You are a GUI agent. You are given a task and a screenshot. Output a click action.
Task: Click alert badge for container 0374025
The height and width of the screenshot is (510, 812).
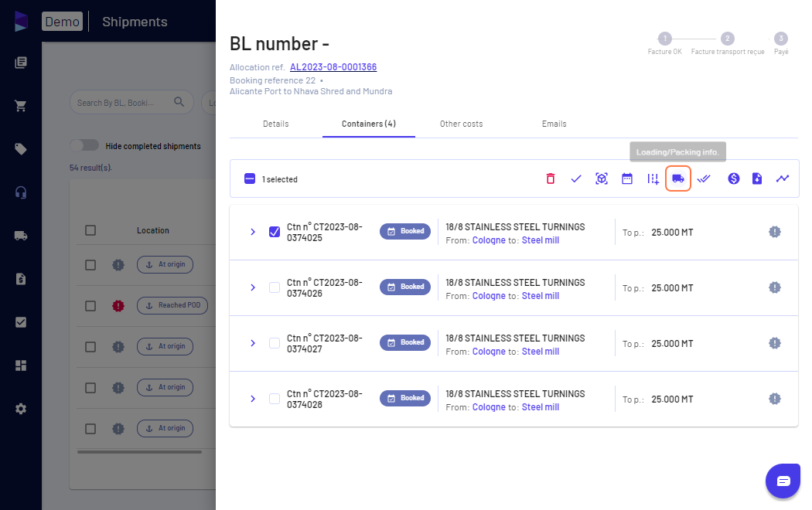[775, 232]
